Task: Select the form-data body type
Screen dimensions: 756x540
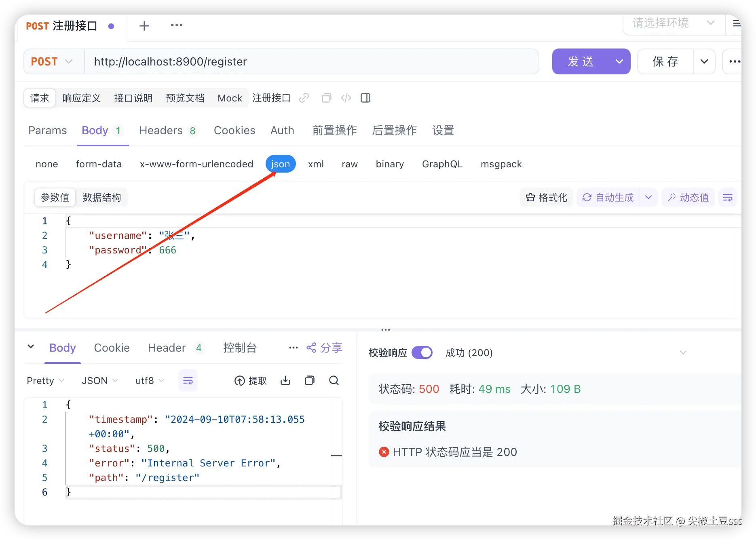Action: point(99,164)
